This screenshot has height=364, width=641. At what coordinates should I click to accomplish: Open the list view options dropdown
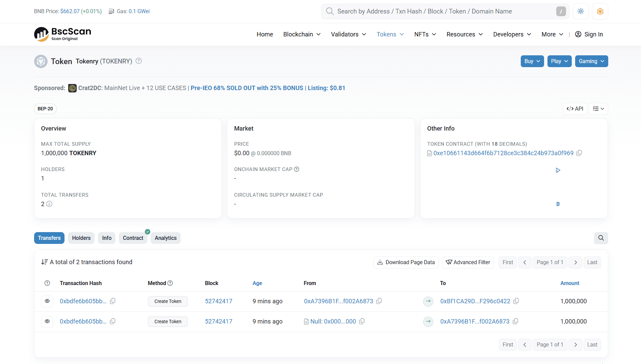(598, 109)
